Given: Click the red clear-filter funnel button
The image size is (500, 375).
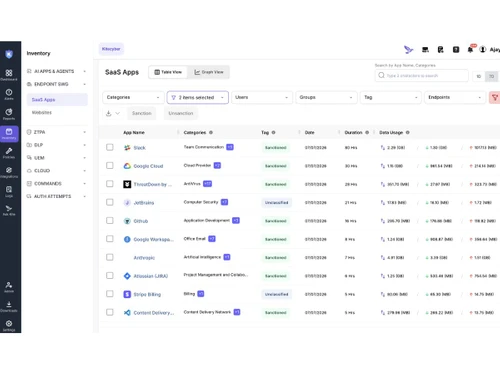Looking at the screenshot, I should (495, 97).
